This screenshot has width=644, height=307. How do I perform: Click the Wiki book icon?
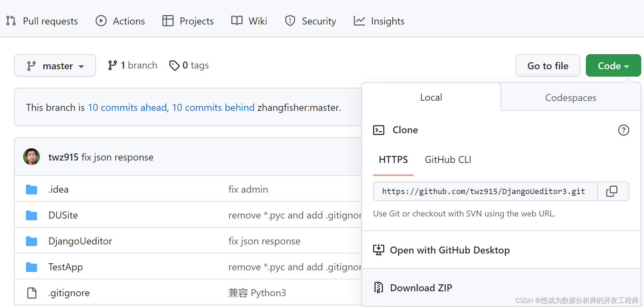point(237,20)
